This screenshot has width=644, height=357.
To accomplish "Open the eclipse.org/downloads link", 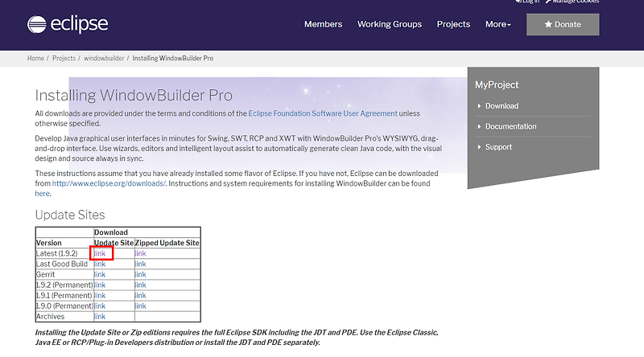I will point(109,183).
